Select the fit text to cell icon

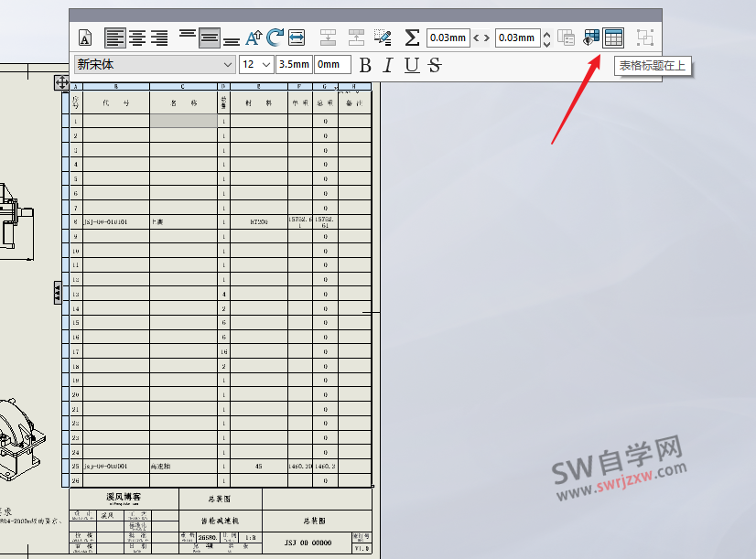tap(296, 38)
